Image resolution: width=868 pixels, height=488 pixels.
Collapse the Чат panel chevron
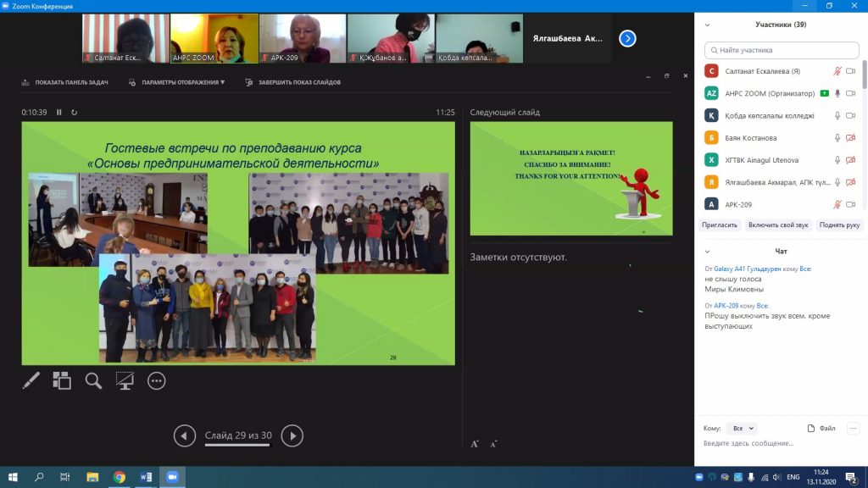tap(708, 252)
